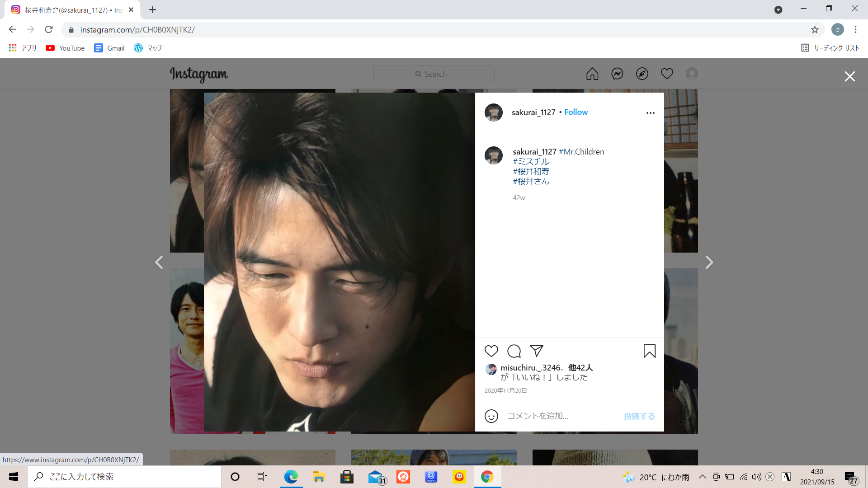This screenshot has width=868, height=488.
Task: Open post options three-dot menu
Action: [650, 113]
